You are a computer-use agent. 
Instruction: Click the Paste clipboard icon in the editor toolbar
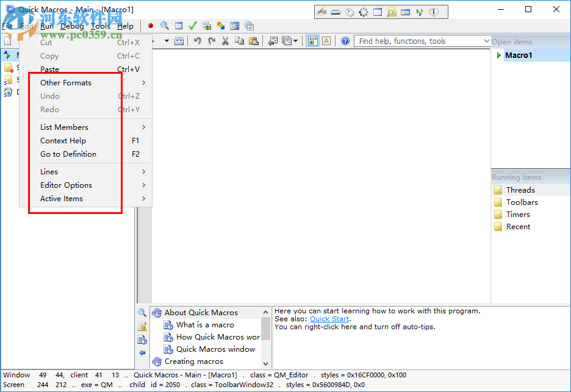pyautogui.click(x=253, y=41)
